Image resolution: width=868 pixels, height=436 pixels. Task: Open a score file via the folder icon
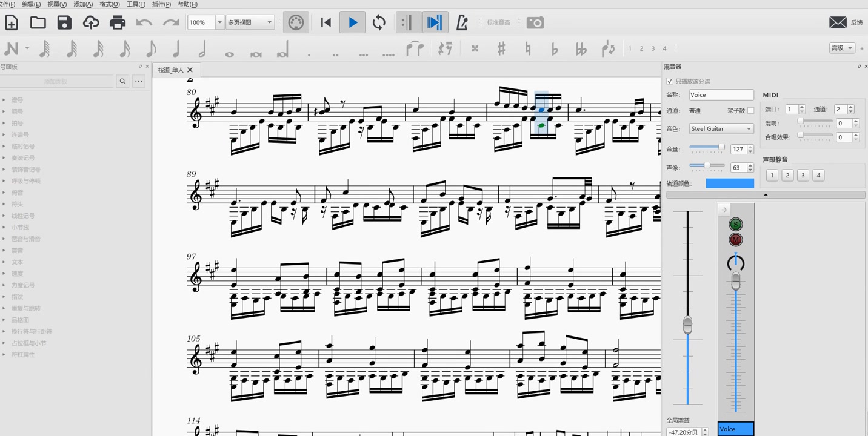(x=38, y=23)
